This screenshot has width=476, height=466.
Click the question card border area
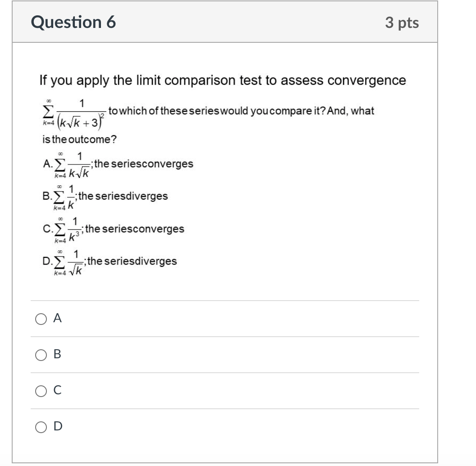point(12,225)
